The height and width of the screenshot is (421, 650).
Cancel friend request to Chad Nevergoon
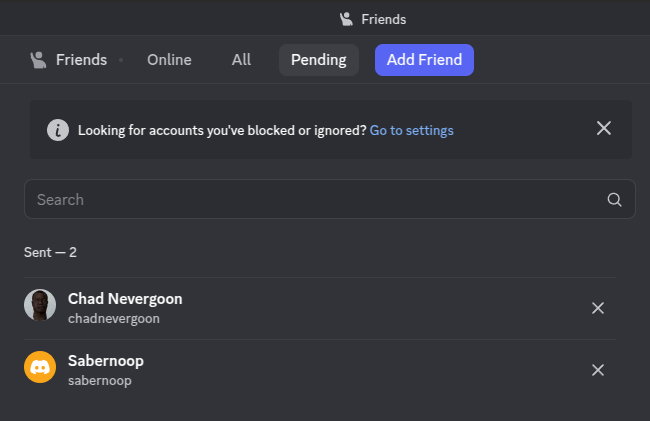pyautogui.click(x=597, y=308)
